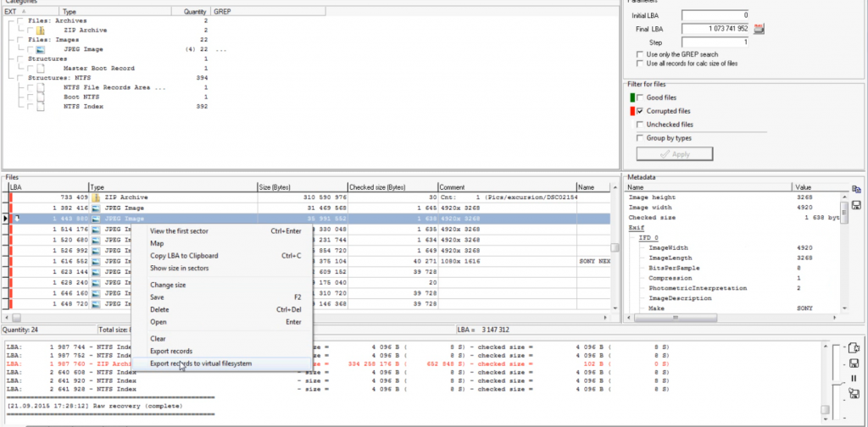Click the save metadata icon
Screen dimensions: 868x427
[856, 206]
